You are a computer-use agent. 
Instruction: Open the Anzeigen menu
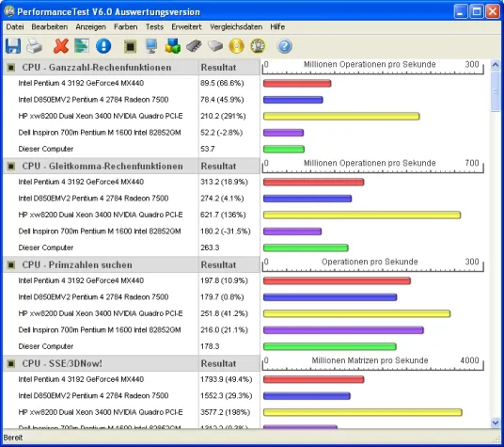click(90, 26)
